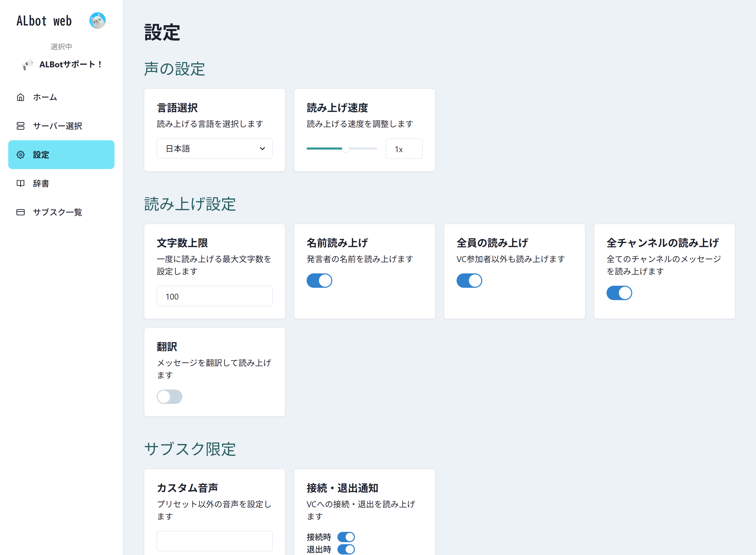Click the 文字数上限 input showing 100

tap(214, 296)
